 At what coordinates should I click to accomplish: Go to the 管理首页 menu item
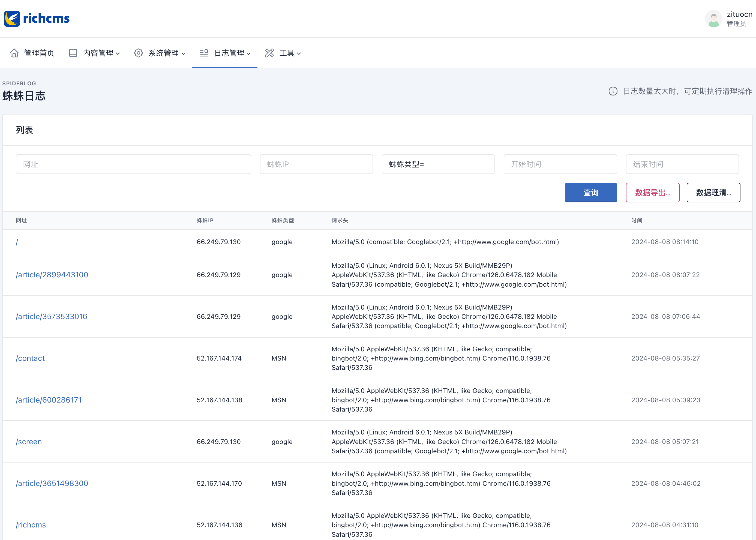pyautogui.click(x=39, y=53)
